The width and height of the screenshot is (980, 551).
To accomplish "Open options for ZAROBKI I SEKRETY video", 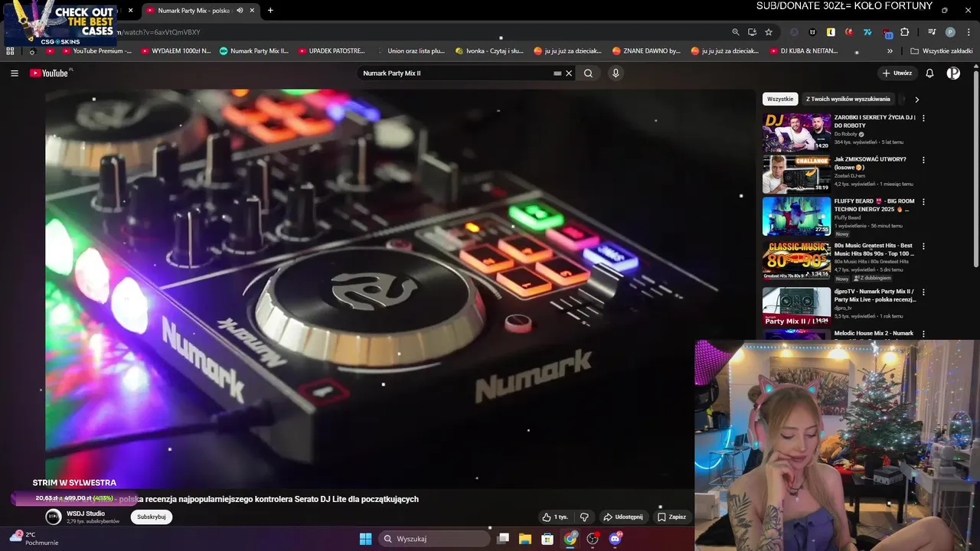I will pos(923,118).
